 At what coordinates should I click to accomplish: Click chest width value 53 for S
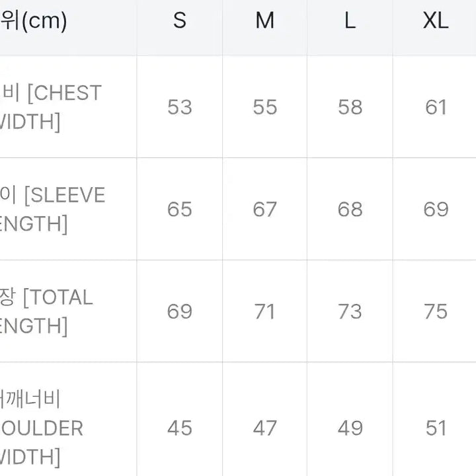(x=180, y=107)
